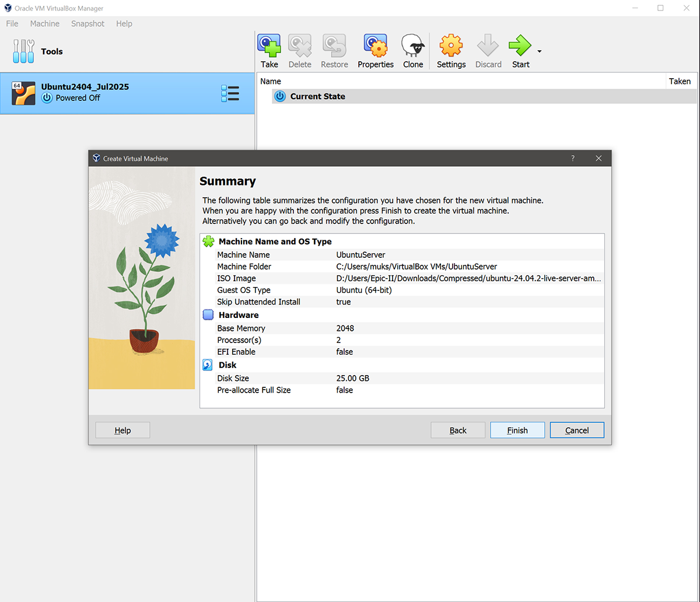The width and height of the screenshot is (700, 602).
Task: Open the File menu
Action: tap(12, 23)
